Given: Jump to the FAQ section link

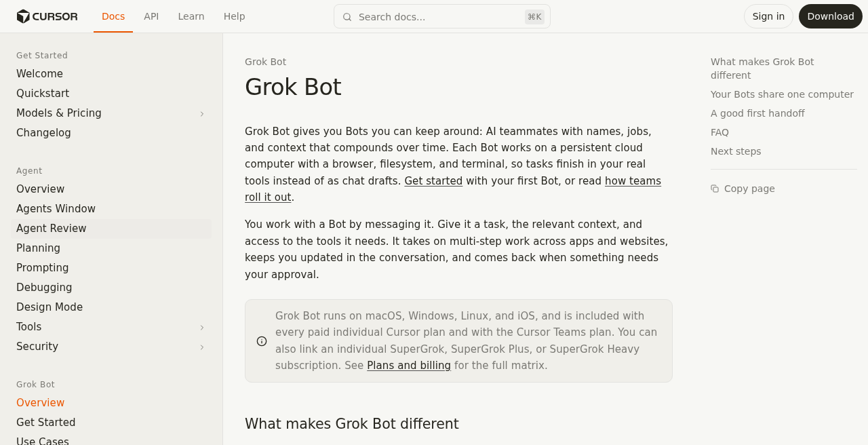Looking at the screenshot, I should click(x=719, y=132).
